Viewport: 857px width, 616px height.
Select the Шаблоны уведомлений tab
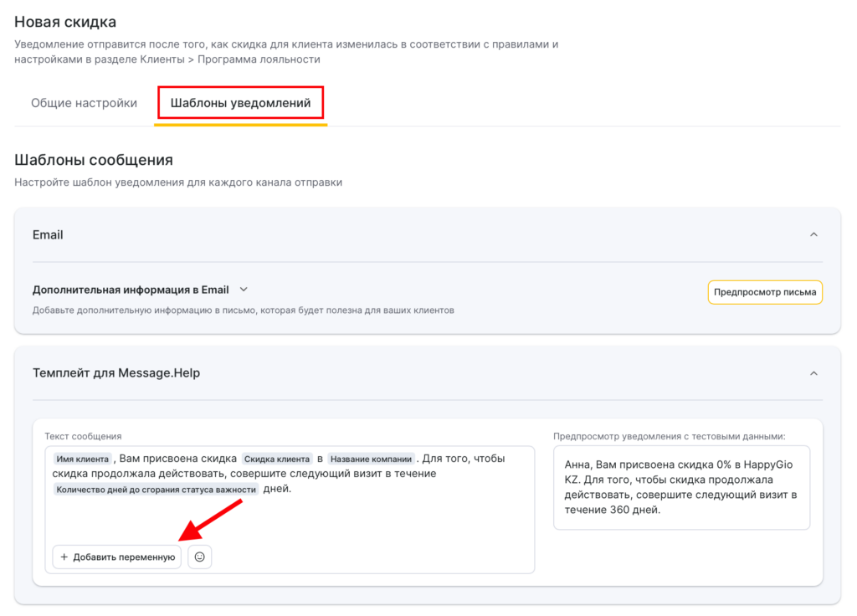(240, 103)
